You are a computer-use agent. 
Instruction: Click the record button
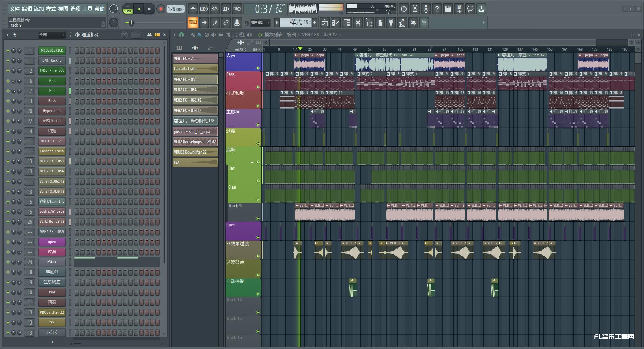[x=161, y=9]
